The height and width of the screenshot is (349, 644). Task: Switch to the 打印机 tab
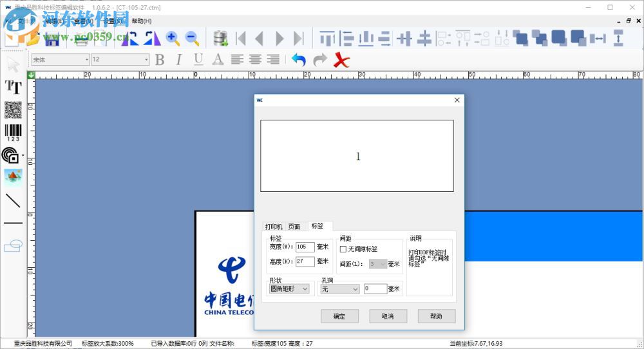click(274, 227)
